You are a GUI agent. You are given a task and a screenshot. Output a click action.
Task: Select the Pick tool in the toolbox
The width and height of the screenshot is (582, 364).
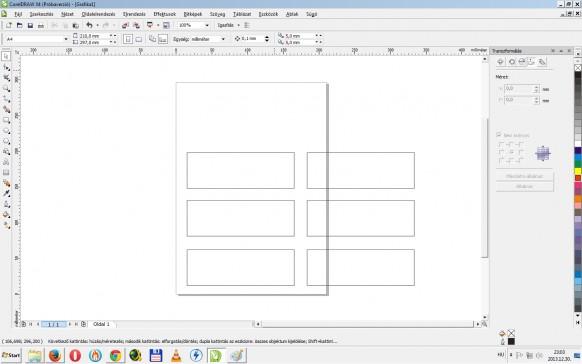(6, 56)
